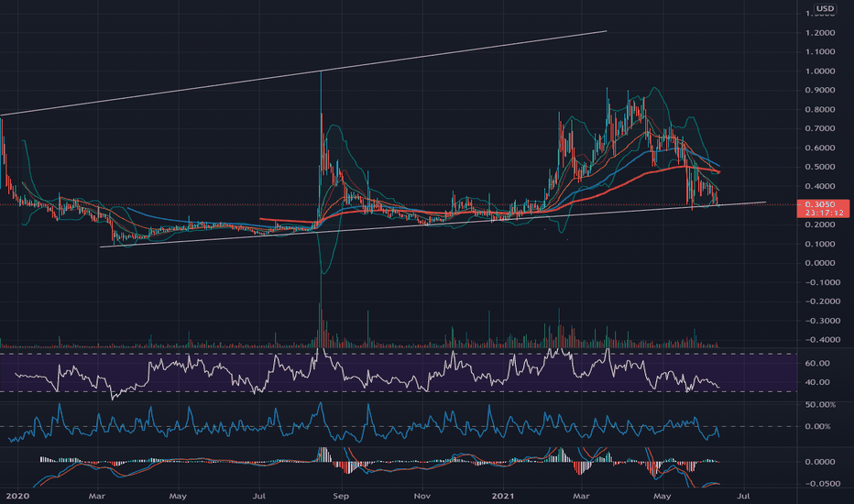Click the 2020 time axis label

(17, 496)
